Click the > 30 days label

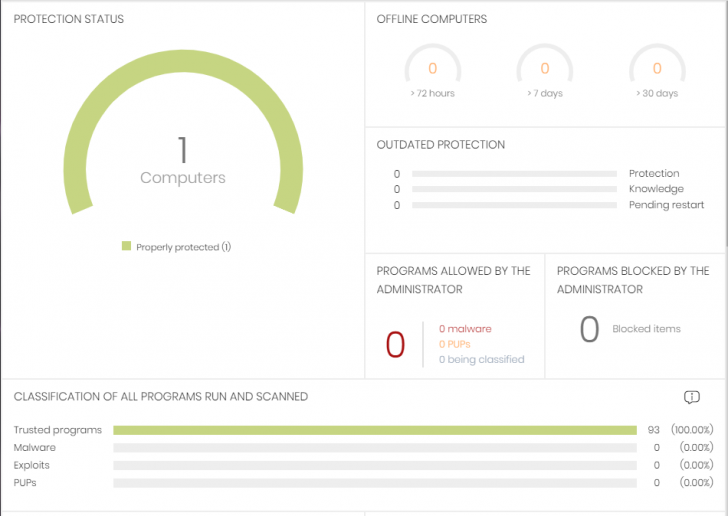[657, 93]
